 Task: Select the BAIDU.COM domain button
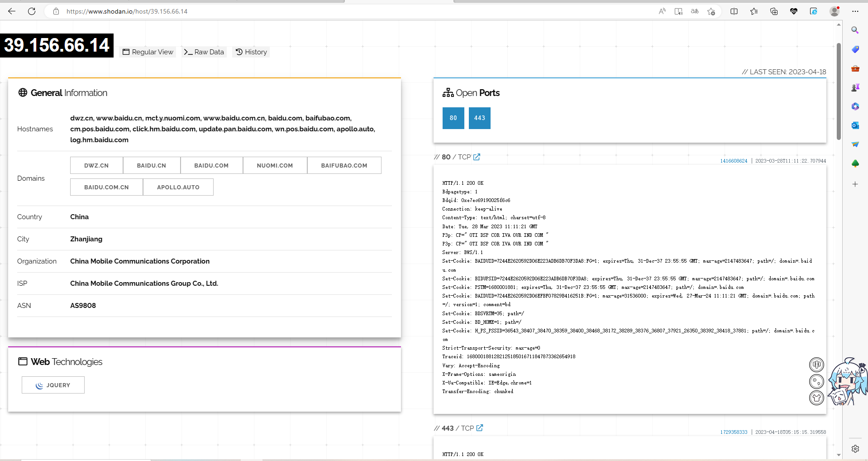[x=211, y=165]
